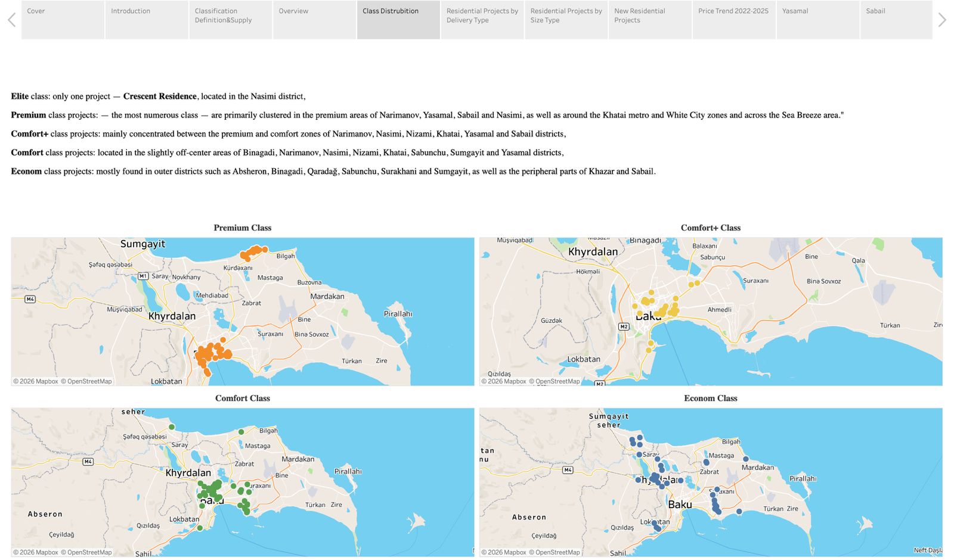This screenshot has height=560, width=954.
Task: Select the Overview tab
Action: click(314, 20)
